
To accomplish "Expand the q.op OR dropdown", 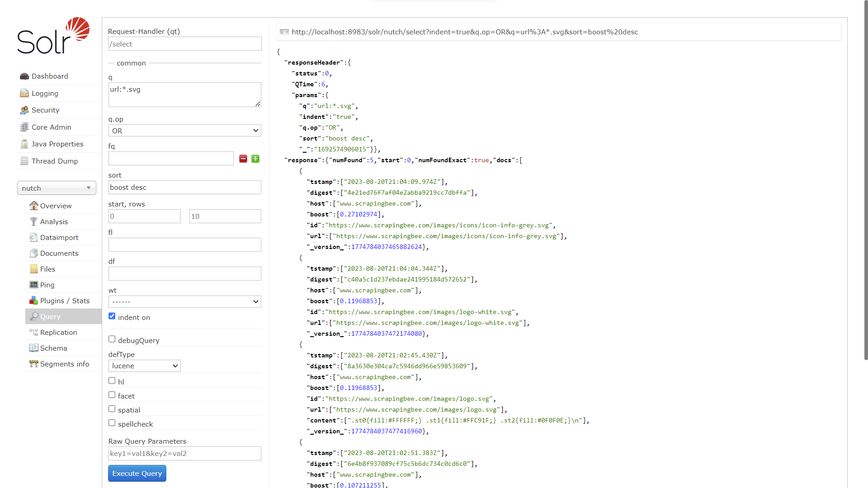I will 184,131.
